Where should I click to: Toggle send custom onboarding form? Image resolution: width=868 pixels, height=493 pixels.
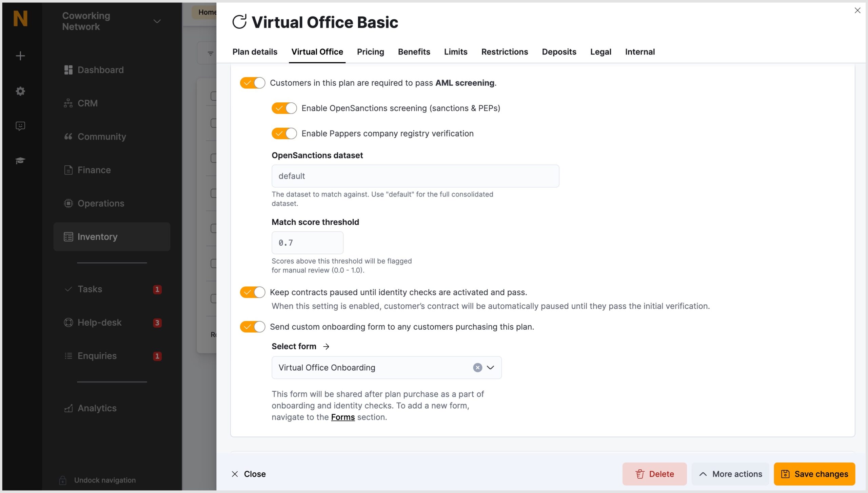pyautogui.click(x=252, y=327)
